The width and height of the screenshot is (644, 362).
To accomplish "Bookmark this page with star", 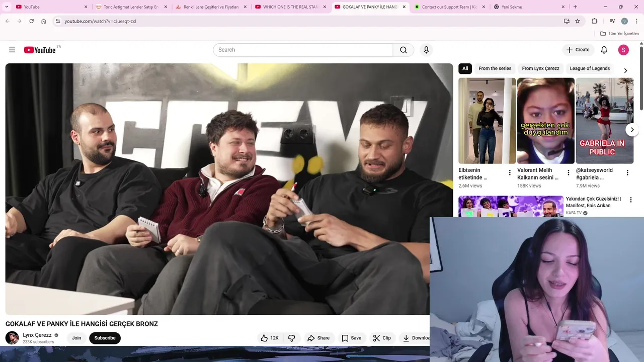I will pyautogui.click(x=578, y=21).
